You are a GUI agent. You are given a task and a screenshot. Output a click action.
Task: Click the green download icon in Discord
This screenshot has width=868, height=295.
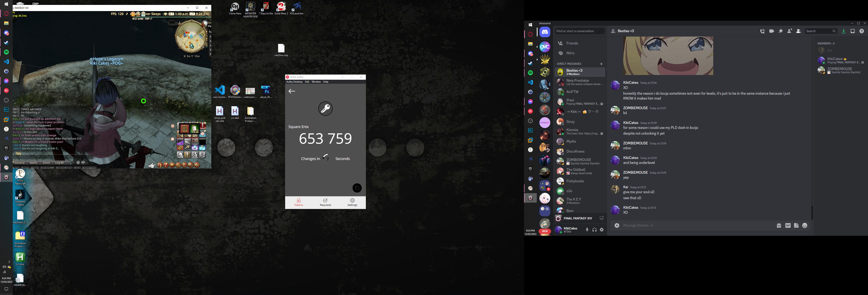click(x=843, y=31)
